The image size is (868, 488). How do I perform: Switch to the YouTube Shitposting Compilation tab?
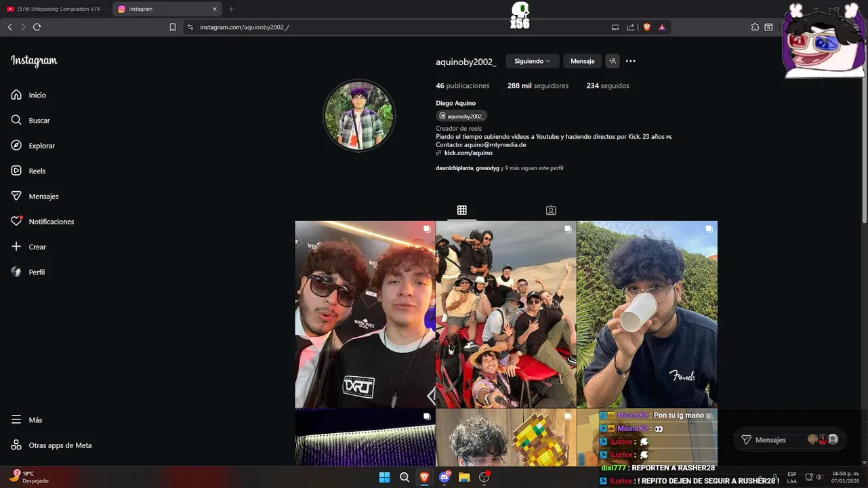coord(56,9)
